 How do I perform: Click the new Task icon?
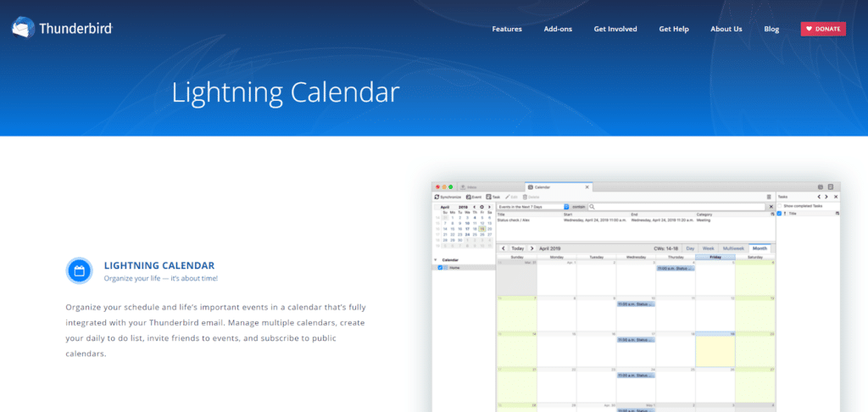[489, 197]
